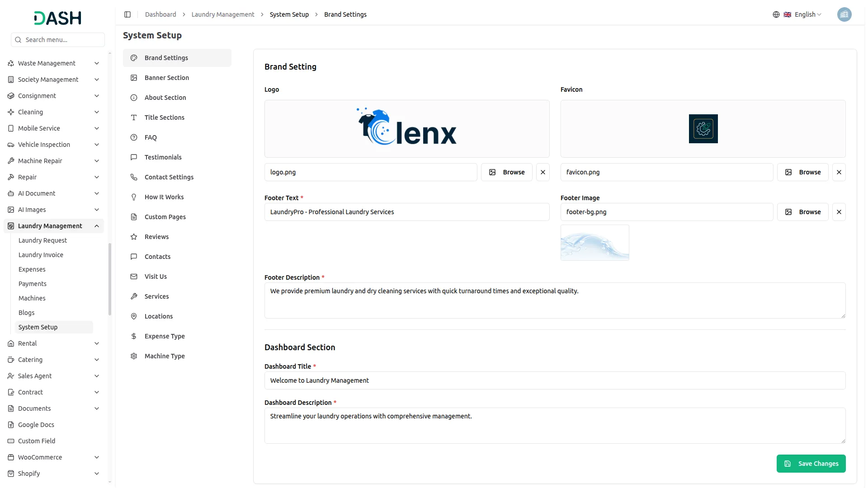The height and width of the screenshot is (488, 868).
Task: Click the Reviews star icon
Action: pyautogui.click(x=133, y=237)
